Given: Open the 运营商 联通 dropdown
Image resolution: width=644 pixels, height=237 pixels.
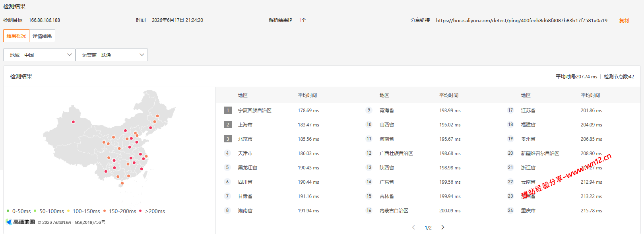Looking at the screenshot, I should point(112,55).
